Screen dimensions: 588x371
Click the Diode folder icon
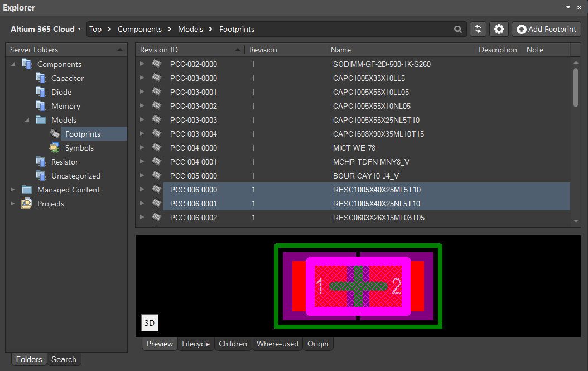point(41,92)
